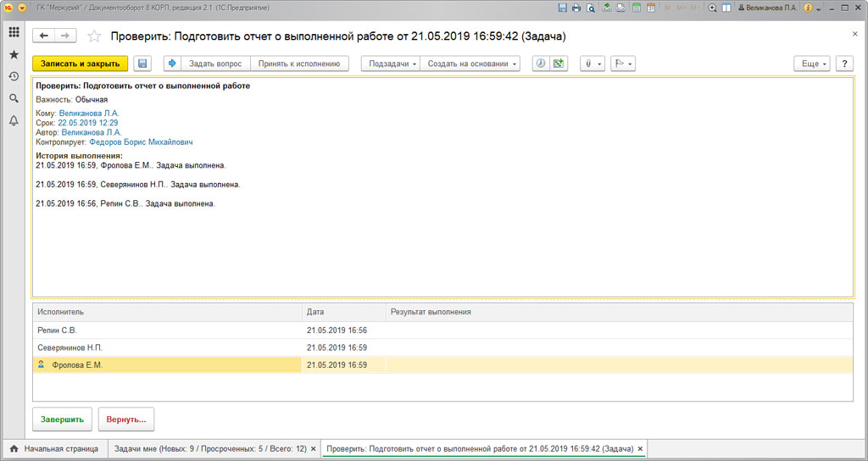The height and width of the screenshot is (461, 868).
Task: Open paperclip attachments dropdown
Action: tap(593, 64)
